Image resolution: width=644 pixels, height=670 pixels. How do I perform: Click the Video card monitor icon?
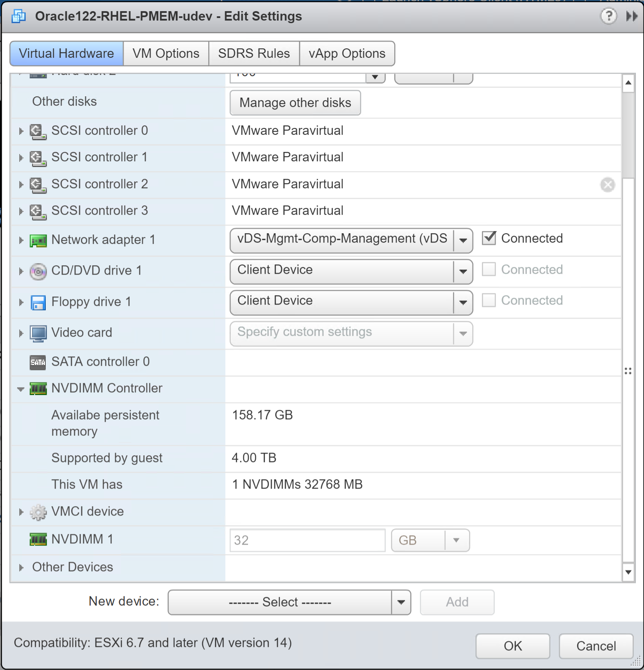(38, 334)
